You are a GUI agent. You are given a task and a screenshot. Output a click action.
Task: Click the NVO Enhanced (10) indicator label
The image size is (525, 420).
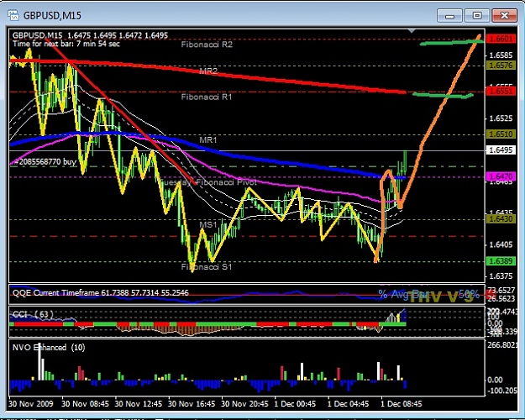click(49, 347)
